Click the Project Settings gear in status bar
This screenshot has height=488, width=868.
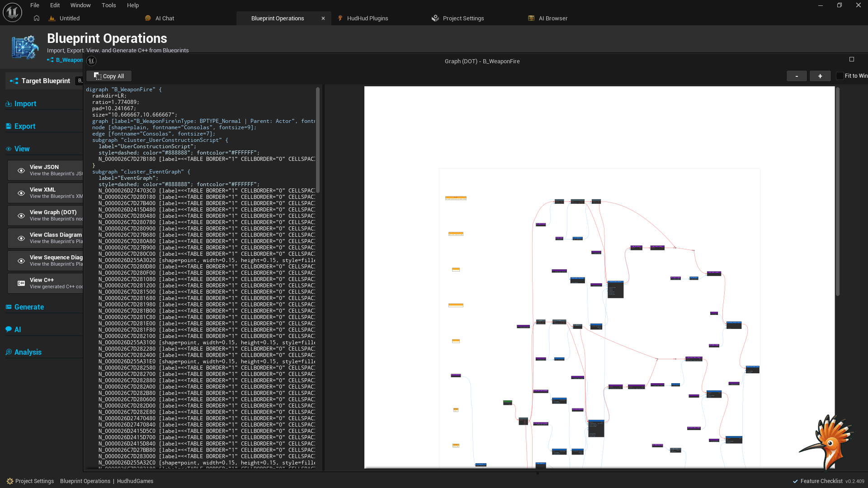point(10,481)
